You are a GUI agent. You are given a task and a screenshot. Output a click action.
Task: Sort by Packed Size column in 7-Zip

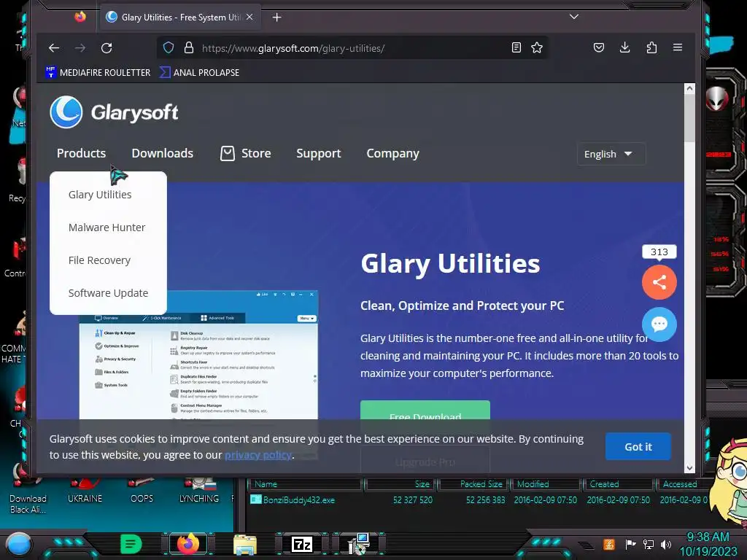coord(473,484)
